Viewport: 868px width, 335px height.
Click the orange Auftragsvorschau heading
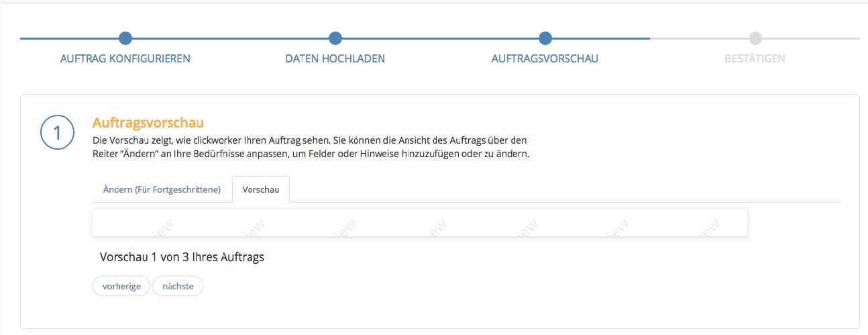(x=148, y=123)
